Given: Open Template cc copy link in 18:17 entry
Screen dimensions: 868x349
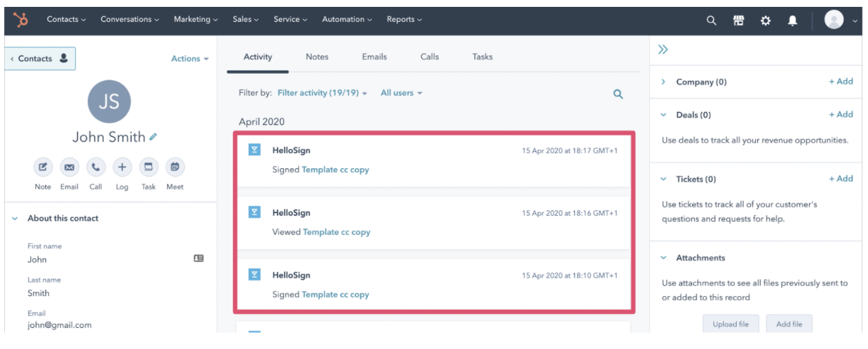Looking at the screenshot, I should coord(336,170).
